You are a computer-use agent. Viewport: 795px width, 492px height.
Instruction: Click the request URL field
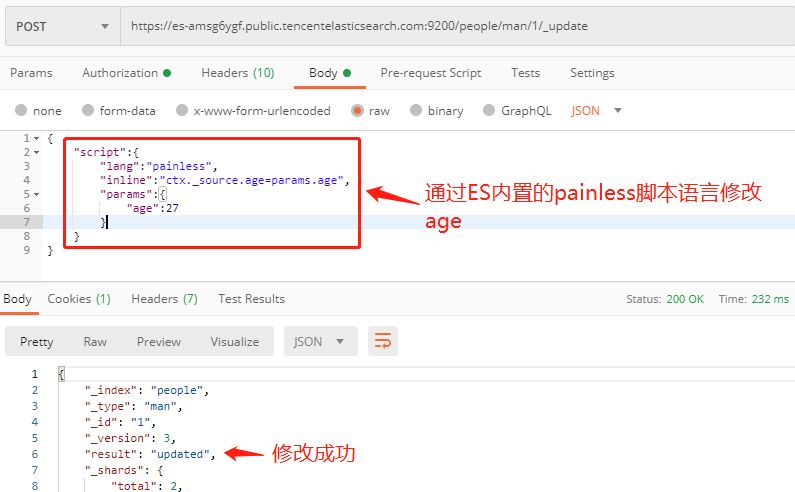pyautogui.click(x=457, y=26)
